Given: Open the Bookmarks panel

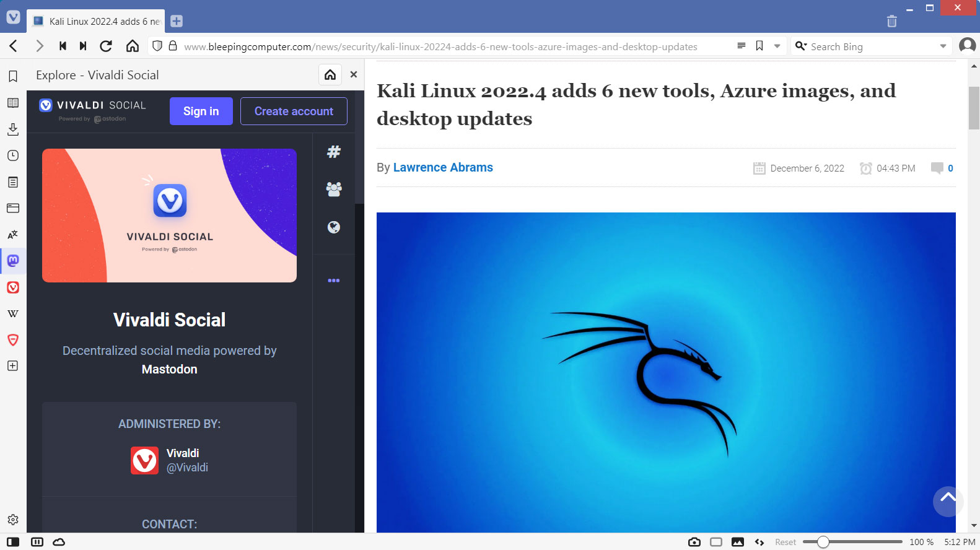Looking at the screenshot, I should coord(13,76).
